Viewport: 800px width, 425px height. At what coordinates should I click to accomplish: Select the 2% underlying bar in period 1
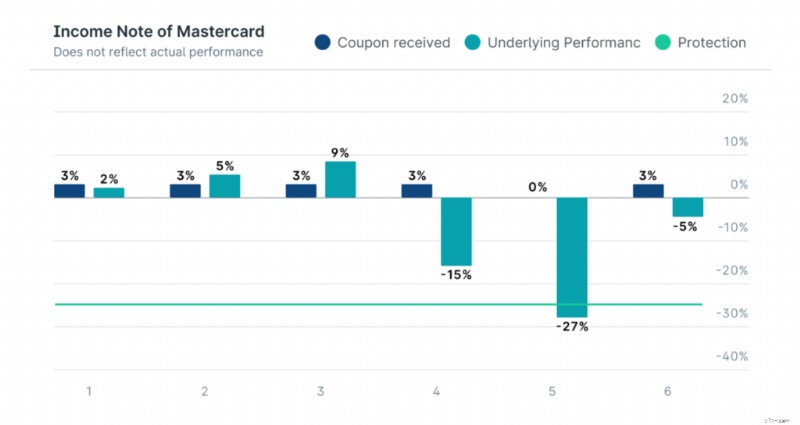(109, 193)
